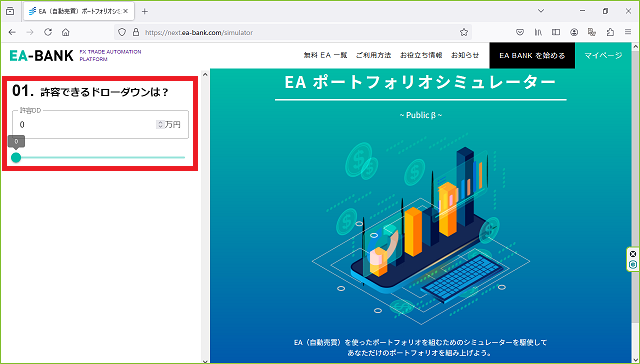
Task: Go to browser home page icon
Action: click(x=65, y=32)
